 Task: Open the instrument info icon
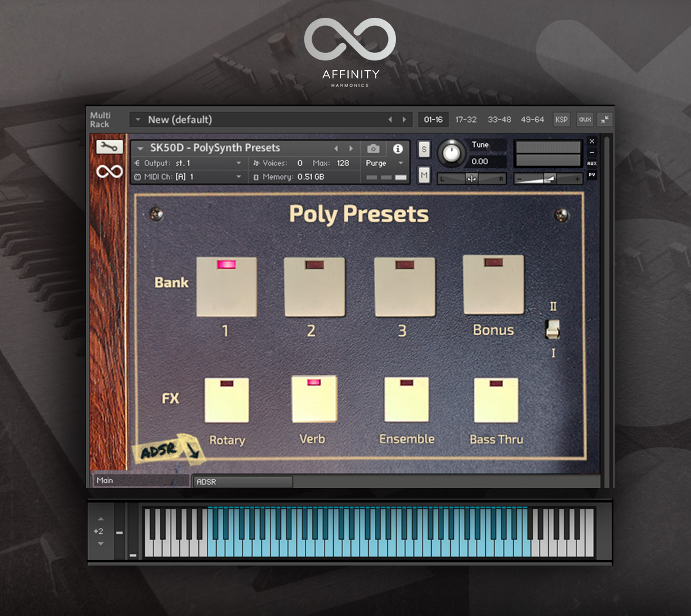397,149
